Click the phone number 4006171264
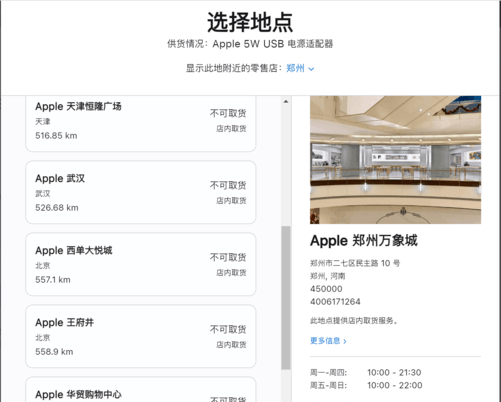The height and width of the screenshot is (402, 501). (x=335, y=302)
